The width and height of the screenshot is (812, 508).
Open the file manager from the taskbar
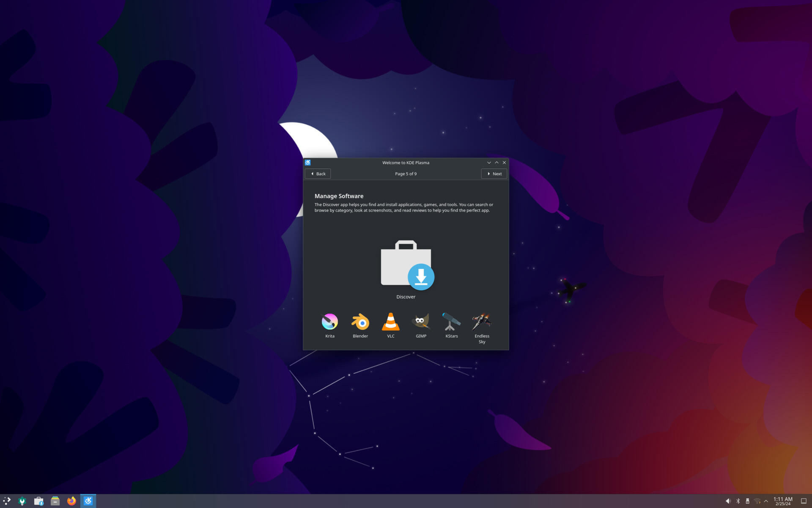[x=55, y=501]
